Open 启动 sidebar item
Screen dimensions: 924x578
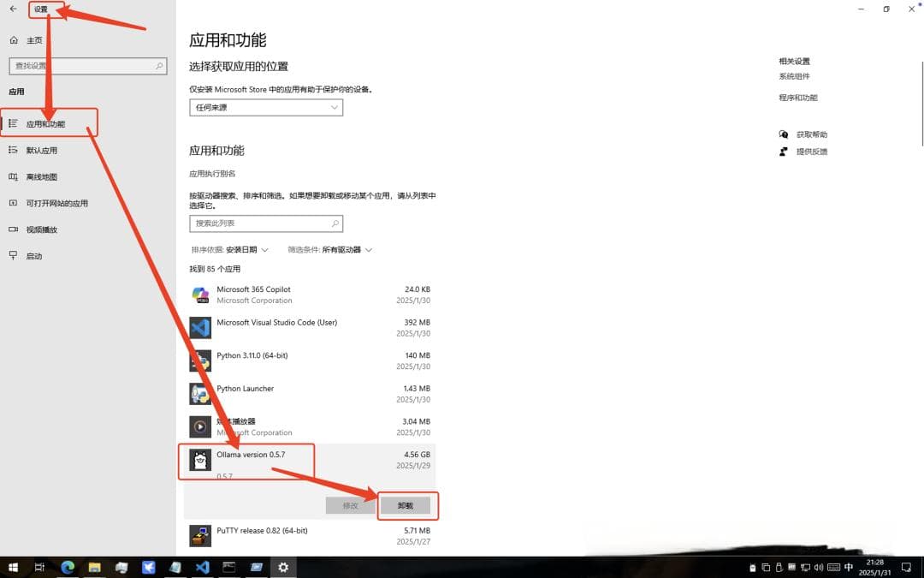(x=33, y=256)
